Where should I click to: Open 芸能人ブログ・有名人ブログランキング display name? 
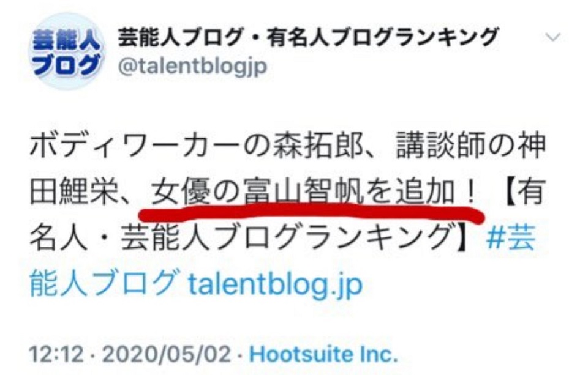[x=308, y=37]
